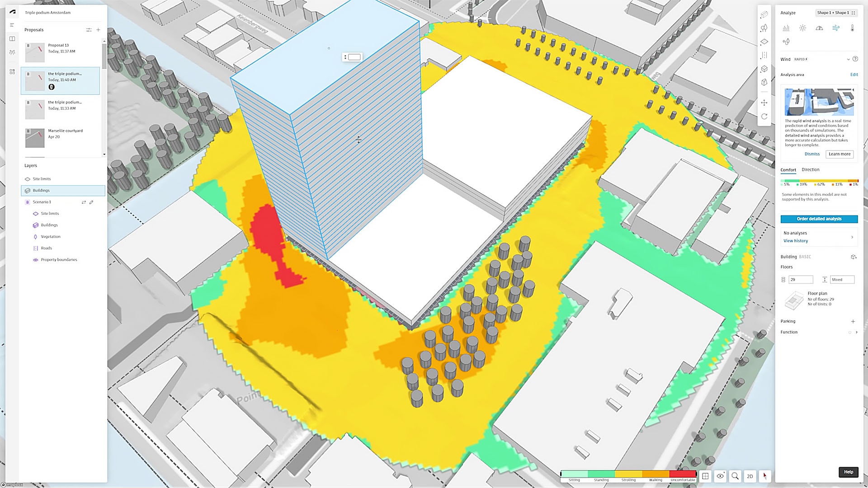The image size is (868, 488).
Task: Toggle view visibility eye options
Action: coord(720,476)
